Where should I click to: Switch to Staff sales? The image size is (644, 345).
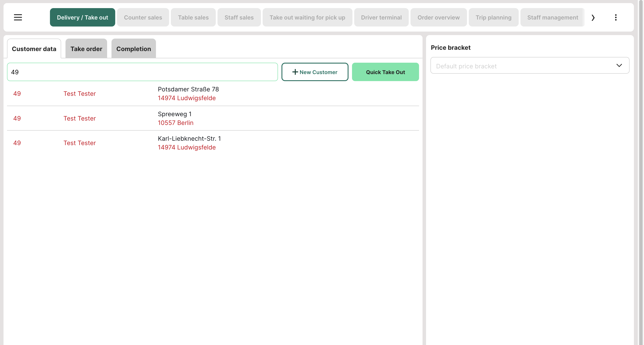[239, 18]
